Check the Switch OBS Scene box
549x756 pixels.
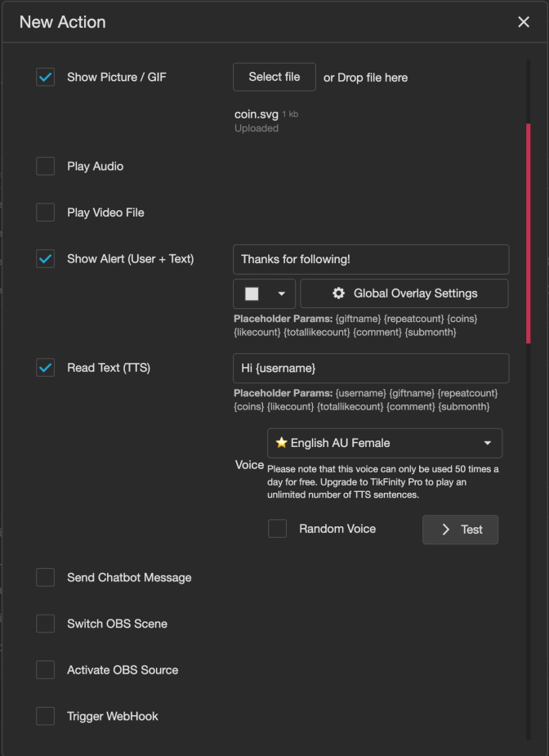click(45, 624)
